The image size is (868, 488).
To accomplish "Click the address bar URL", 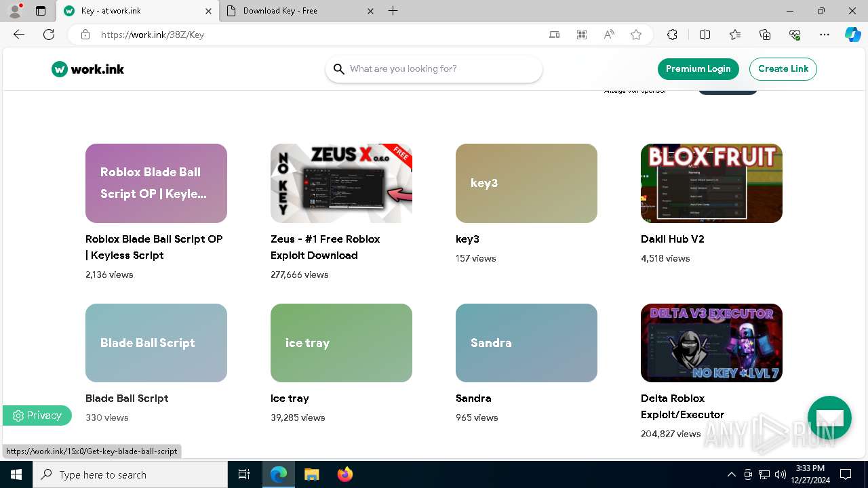I will (x=153, y=35).
